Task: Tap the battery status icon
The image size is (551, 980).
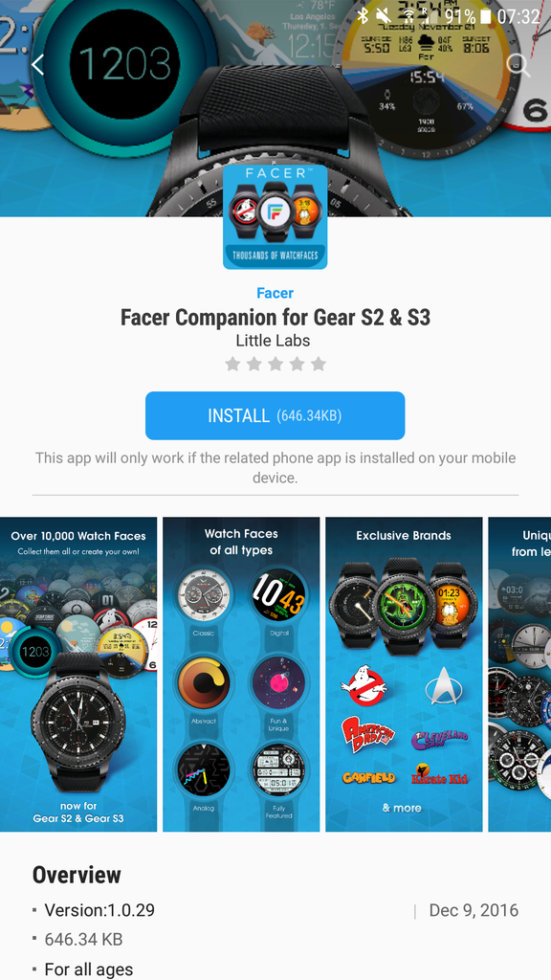Action: click(x=484, y=16)
